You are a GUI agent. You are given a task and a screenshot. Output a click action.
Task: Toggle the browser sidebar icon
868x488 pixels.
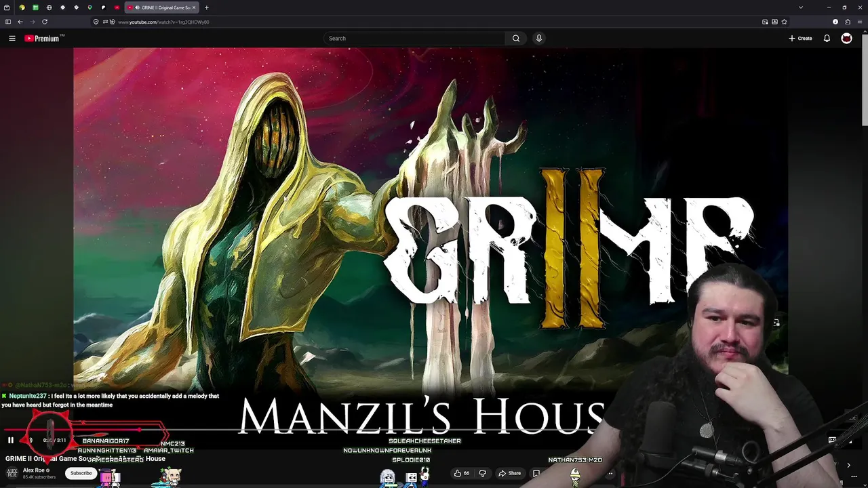(7, 22)
